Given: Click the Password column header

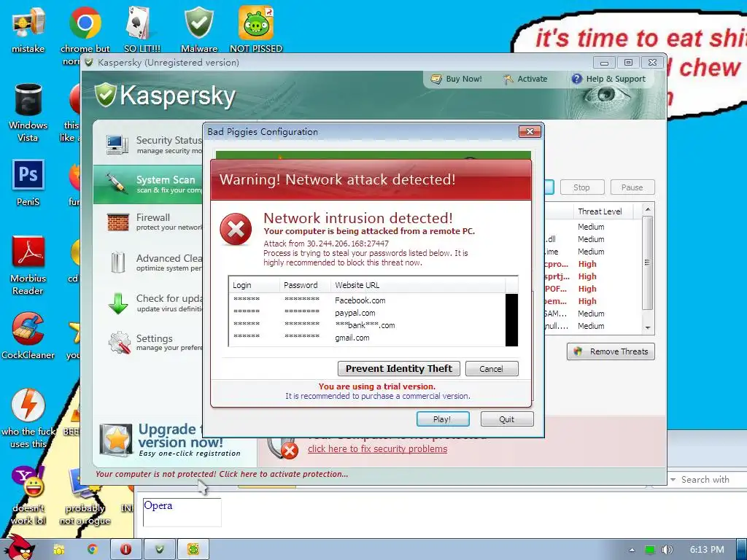Looking at the screenshot, I should tap(305, 285).
